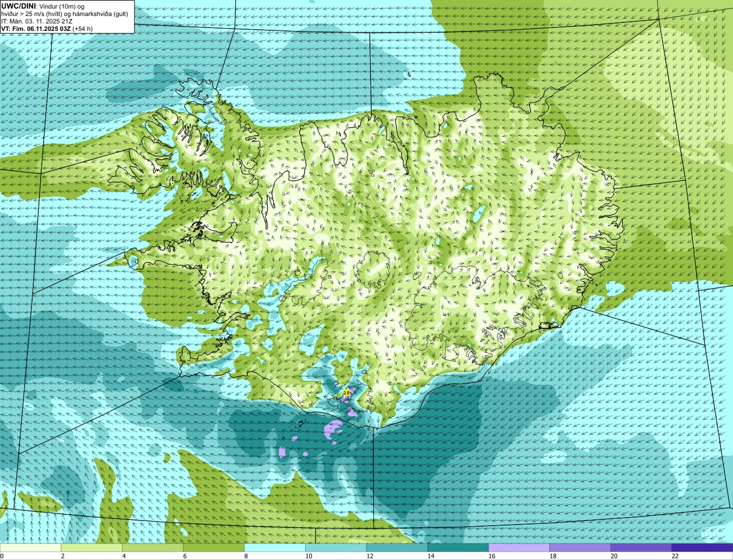The width and height of the screenshot is (733, 560).
Task: Click the 'VT: Fim. 06.11.2025 03Z (+54 h)' line
Action: [x=47, y=29]
